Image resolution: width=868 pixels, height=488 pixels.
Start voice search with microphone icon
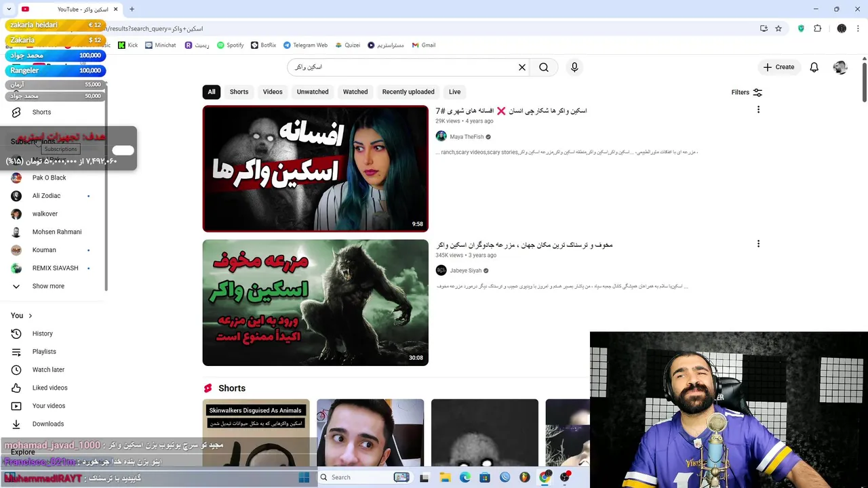click(x=574, y=67)
